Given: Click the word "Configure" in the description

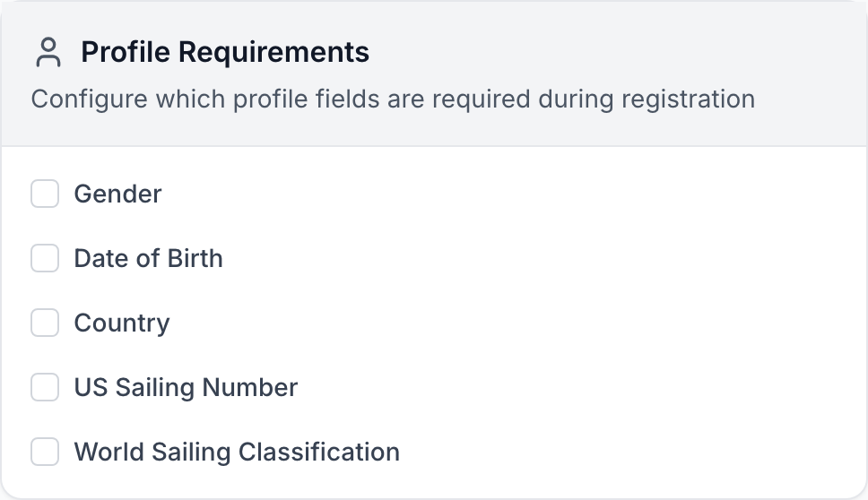Looking at the screenshot, I should point(88,99).
